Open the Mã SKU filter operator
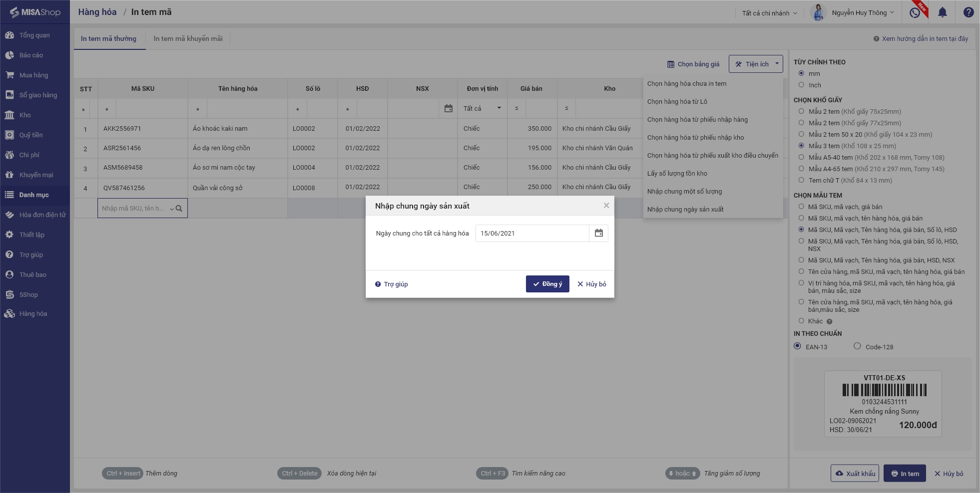 pos(107,109)
